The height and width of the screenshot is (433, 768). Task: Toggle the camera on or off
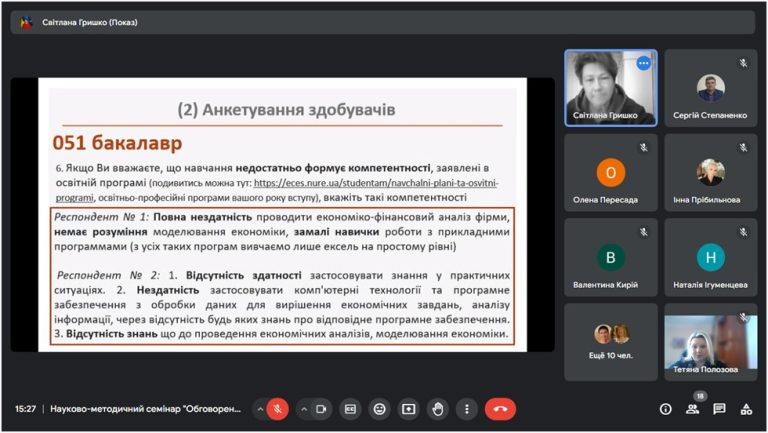pos(321,409)
